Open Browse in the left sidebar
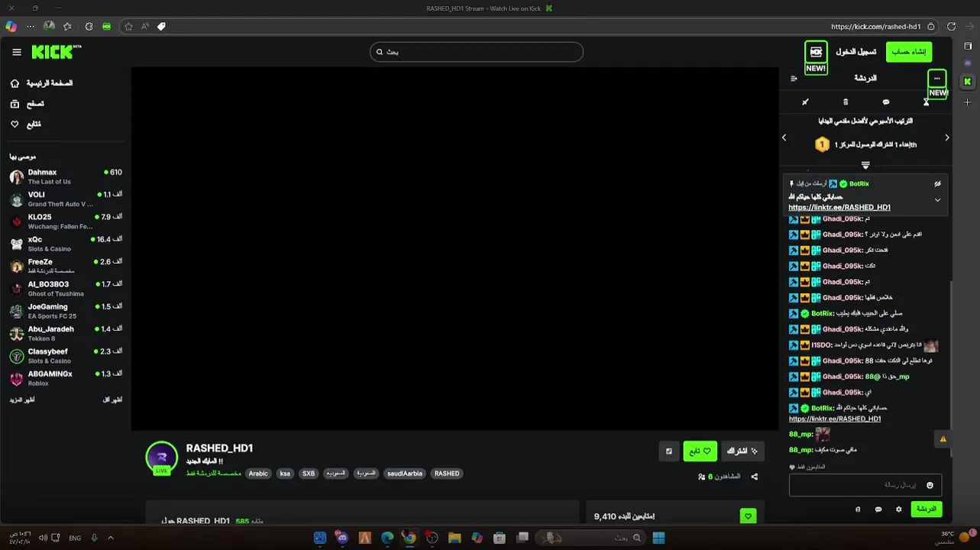Screen dimensions: 980x550 (x=27, y=104)
